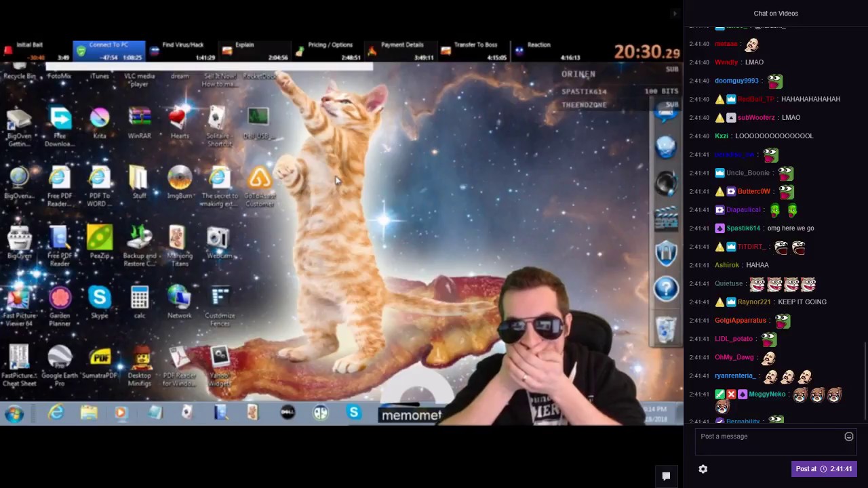Open Mahjong Titans from the desktop
868x488 pixels.
pyautogui.click(x=179, y=245)
